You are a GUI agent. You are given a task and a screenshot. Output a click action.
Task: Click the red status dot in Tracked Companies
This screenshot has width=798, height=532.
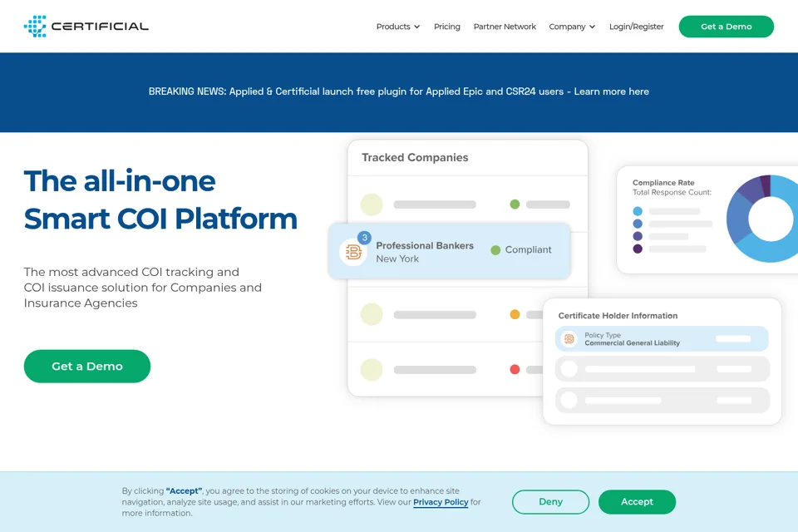point(515,370)
